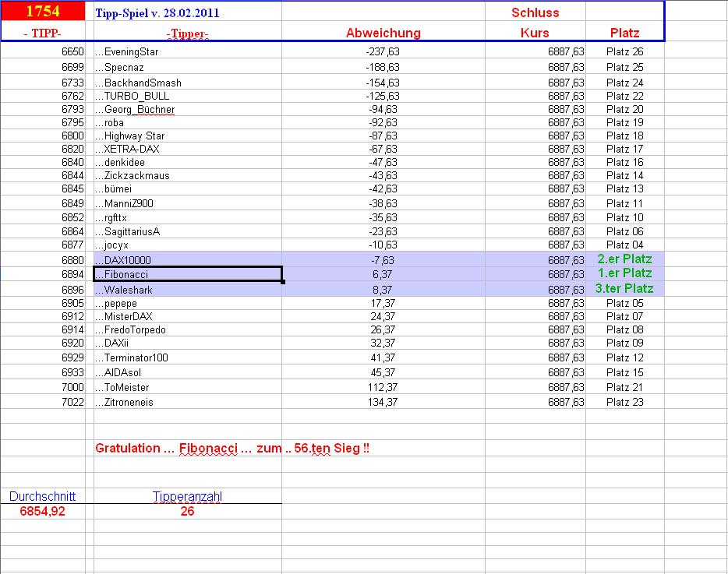Select the cell '...TURBO_BULL'

click(x=188, y=96)
